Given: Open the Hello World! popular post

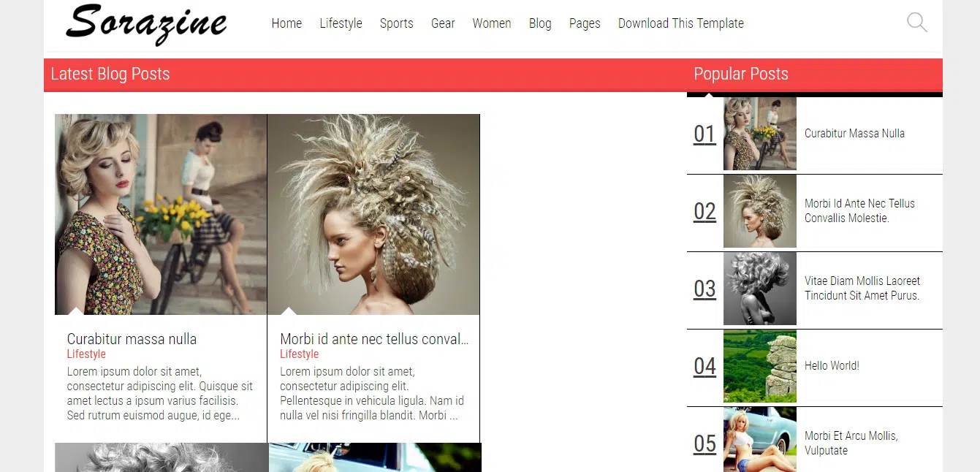Looking at the screenshot, I should point(832,365).
